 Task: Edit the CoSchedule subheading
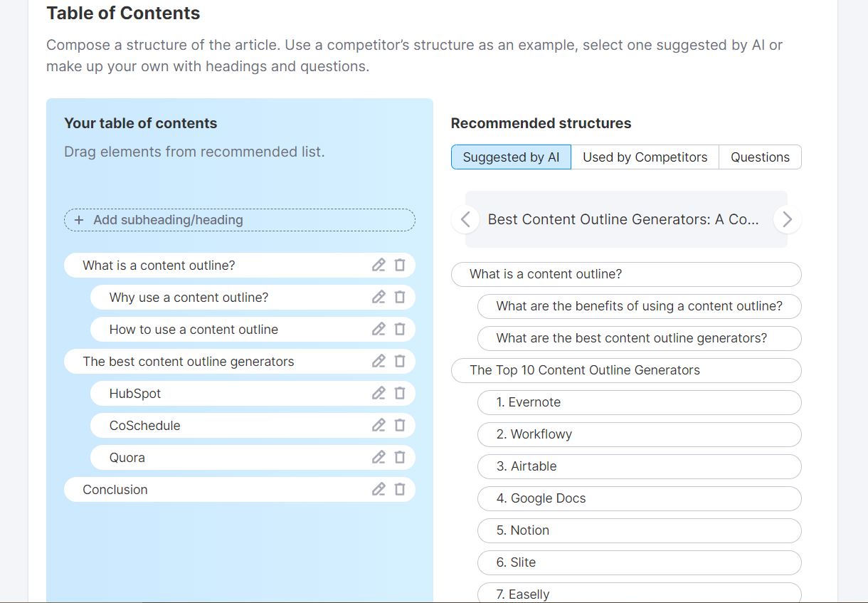[379, 425]
